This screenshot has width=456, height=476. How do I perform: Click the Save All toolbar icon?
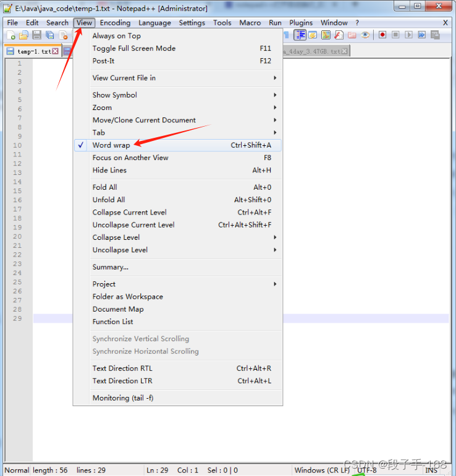[x=50, y=35]
